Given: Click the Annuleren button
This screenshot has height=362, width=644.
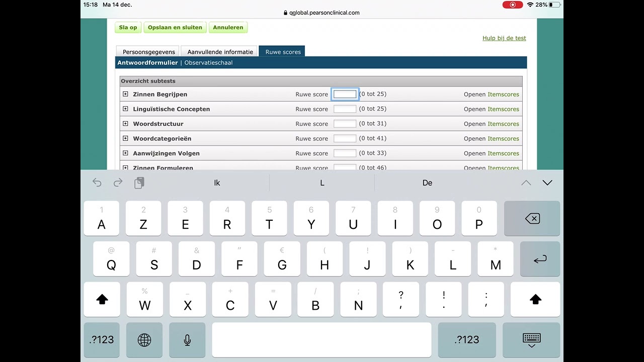Looking at the screenshot, I should [x=228, y=28].
